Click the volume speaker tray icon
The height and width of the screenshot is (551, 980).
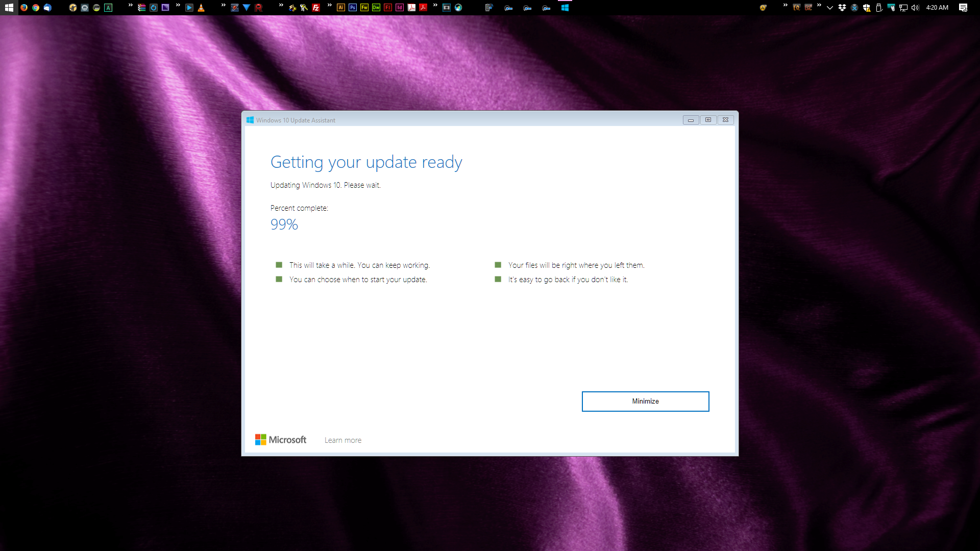tap(915, 8)
